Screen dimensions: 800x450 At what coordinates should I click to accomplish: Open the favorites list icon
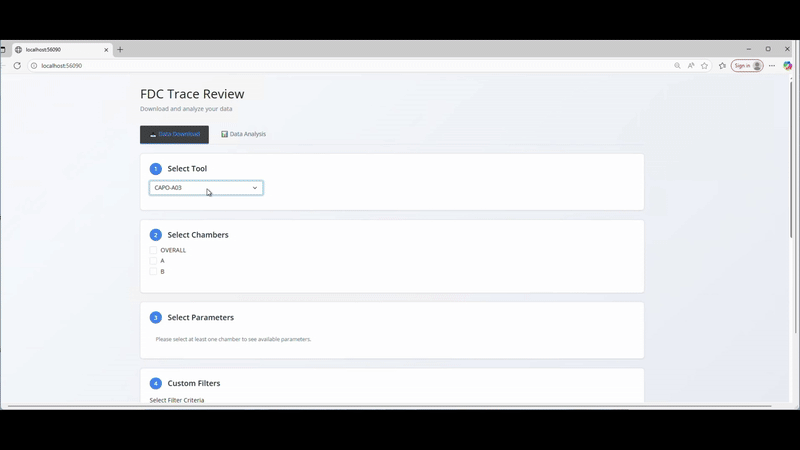point(722,66)
